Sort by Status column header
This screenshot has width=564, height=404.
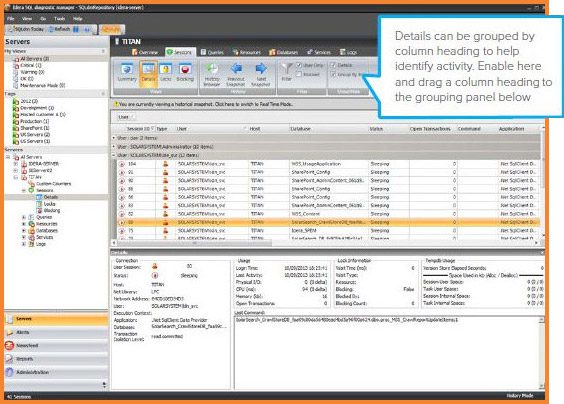click(x=388, y=129)
